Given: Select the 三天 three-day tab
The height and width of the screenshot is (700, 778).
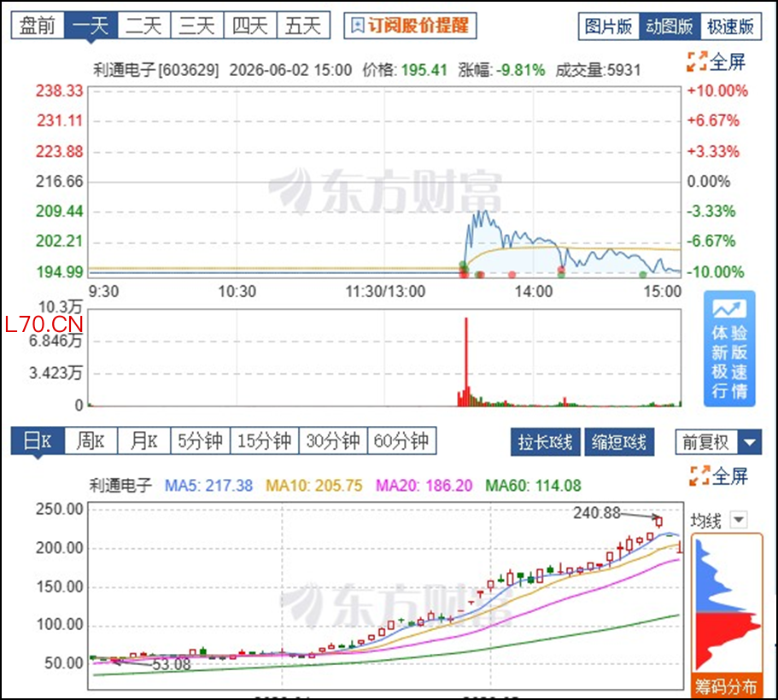Looking at the screenshot, I should 197,26.
